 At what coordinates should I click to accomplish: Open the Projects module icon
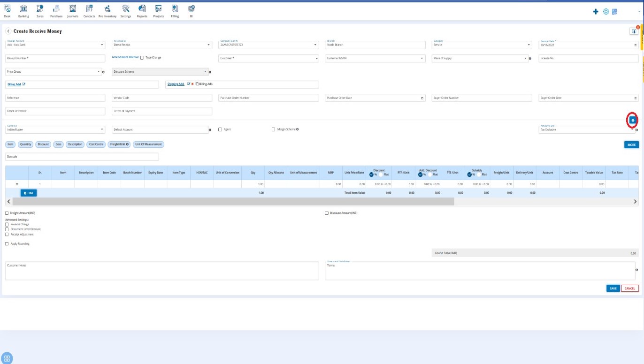[158, 8]
